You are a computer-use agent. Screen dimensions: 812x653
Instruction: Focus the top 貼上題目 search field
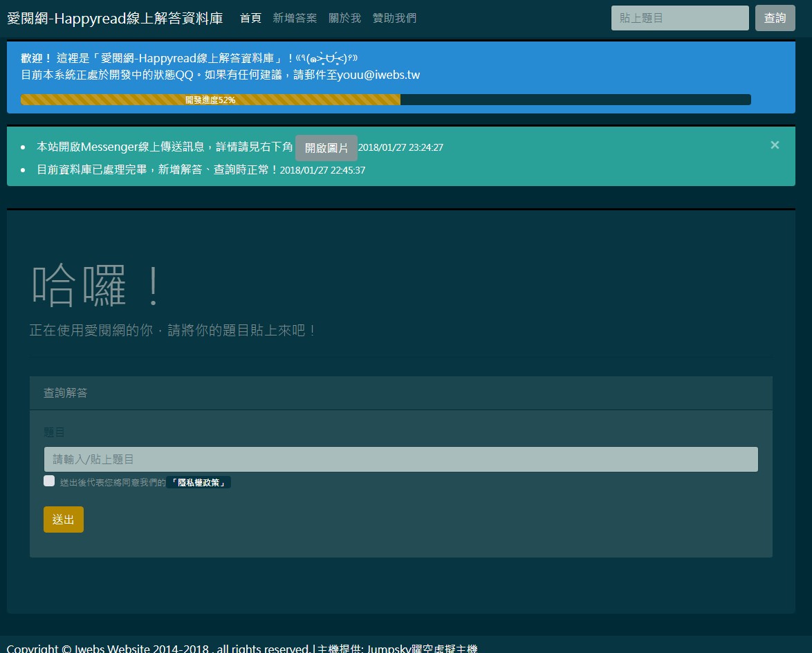point(679,18)
